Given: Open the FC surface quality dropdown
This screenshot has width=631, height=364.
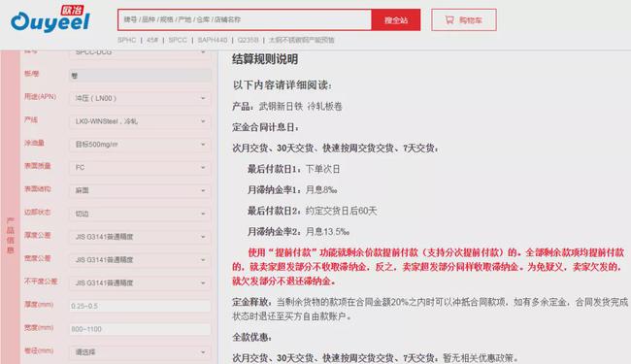Looking at the screenshot, I should 140,167.
